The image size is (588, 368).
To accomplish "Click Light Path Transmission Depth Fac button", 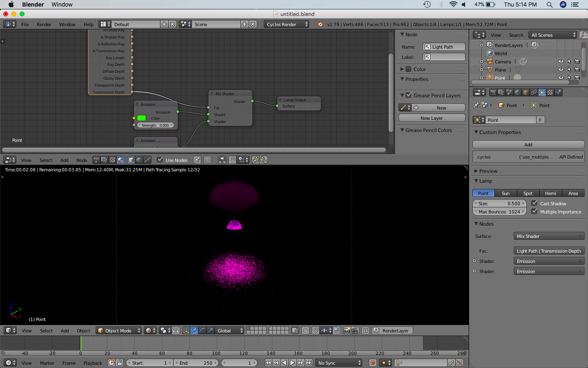I will point(549,251).
